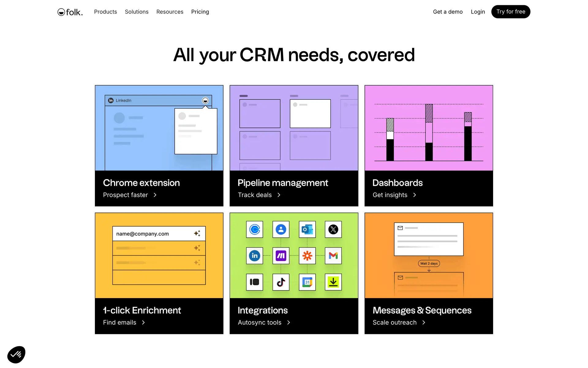Image resolution: width=588 pixels, height=368 pixels.
Task: Click the Try for free button
Action: pyautogui.click(x=511, y=12)
